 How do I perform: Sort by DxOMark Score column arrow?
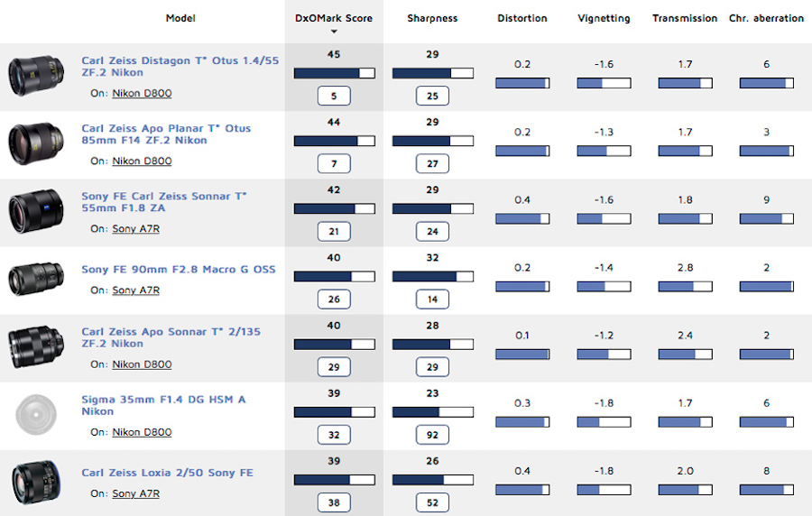(334, 32)
